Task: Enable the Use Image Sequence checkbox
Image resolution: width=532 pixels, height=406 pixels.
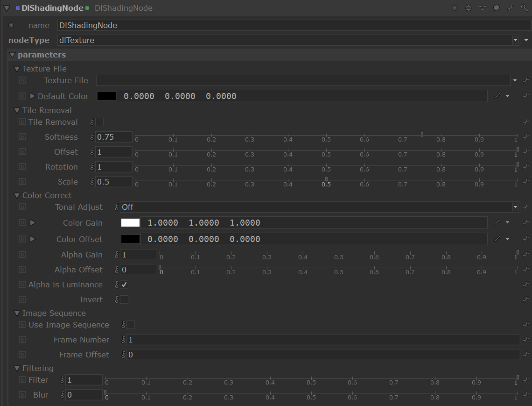Action: 131,325
